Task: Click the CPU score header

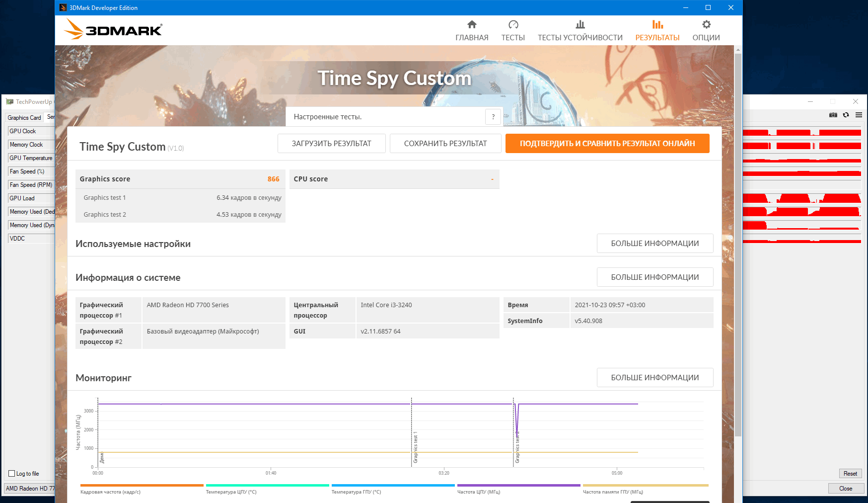Action: 394,179
